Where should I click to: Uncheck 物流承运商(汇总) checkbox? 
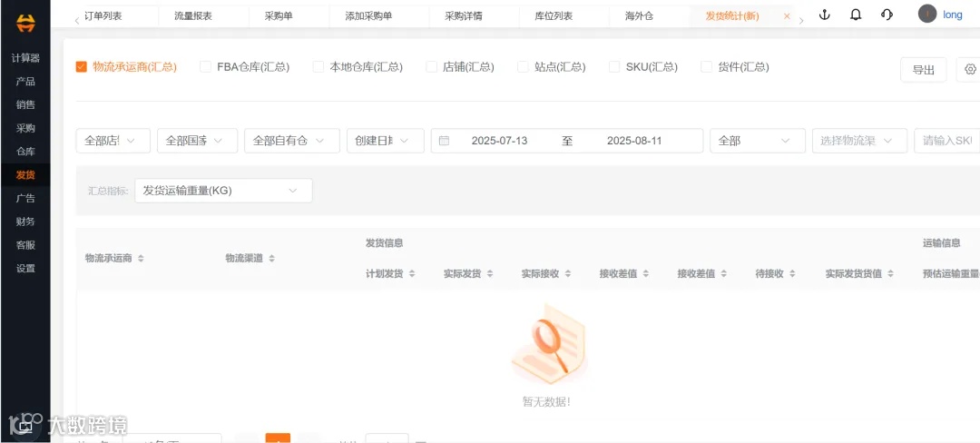click(82, 67)
